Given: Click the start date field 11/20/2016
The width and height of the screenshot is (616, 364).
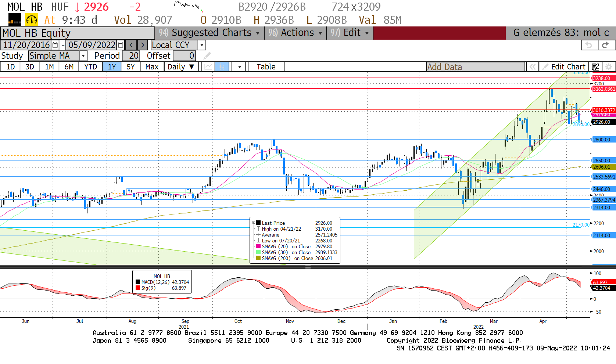Looking at the screenshot, I should pos(26,45).
